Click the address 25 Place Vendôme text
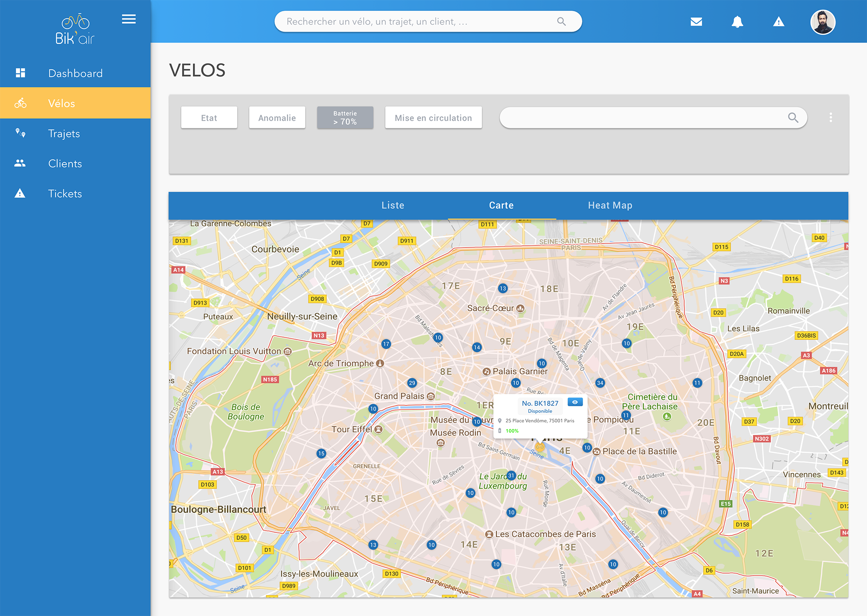The width and height of the screenshot is (867, 616). pos(540,421)
